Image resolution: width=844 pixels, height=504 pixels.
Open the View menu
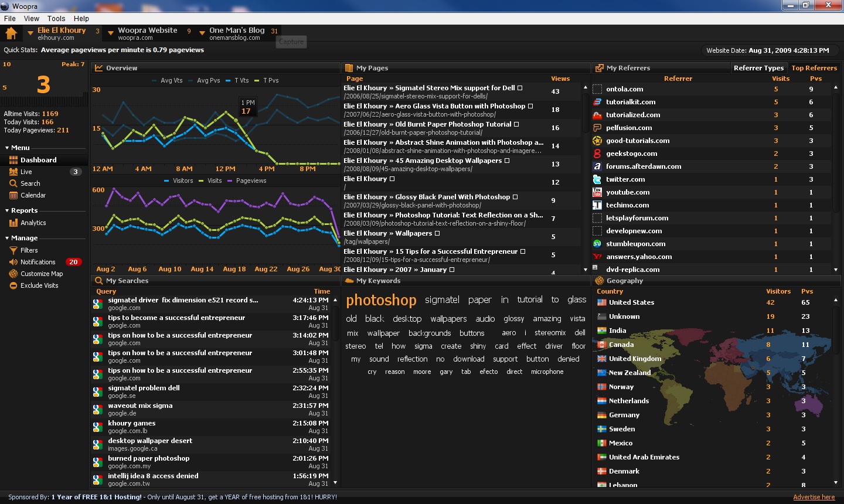pyautogui.click(x=32, y=19)
